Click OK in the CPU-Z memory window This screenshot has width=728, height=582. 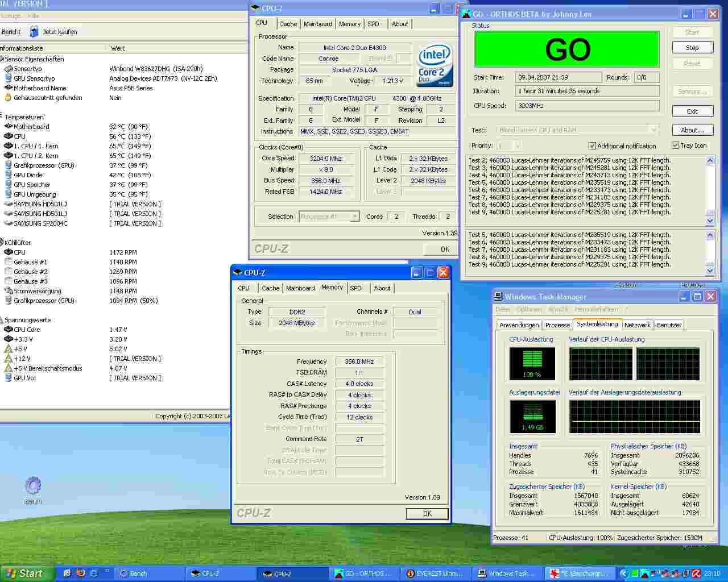click(427, 513)
